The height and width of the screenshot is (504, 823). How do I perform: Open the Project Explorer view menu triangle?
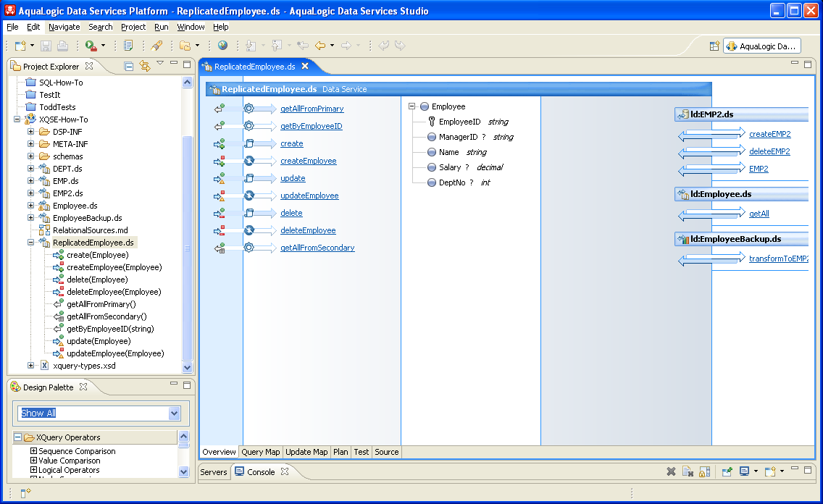[160, 64]
